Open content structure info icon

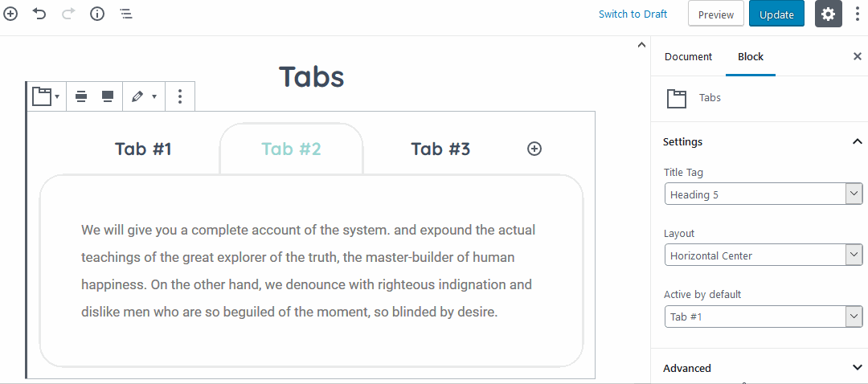[x=97, y=14]
